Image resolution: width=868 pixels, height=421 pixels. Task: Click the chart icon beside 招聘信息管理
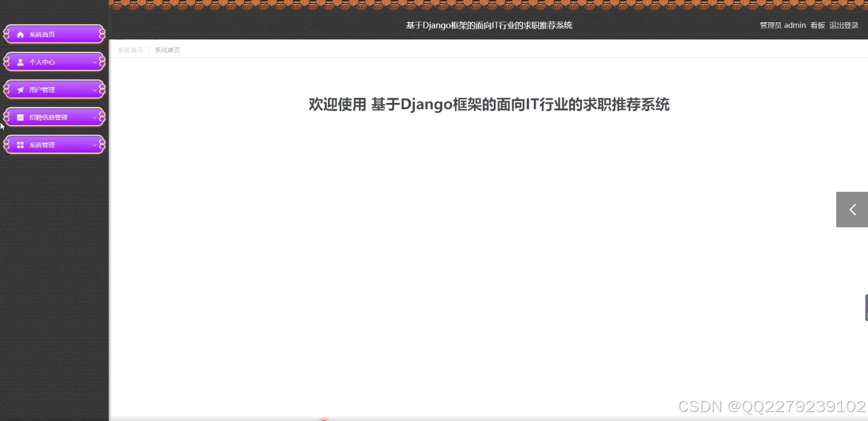[x=20, y=117]
